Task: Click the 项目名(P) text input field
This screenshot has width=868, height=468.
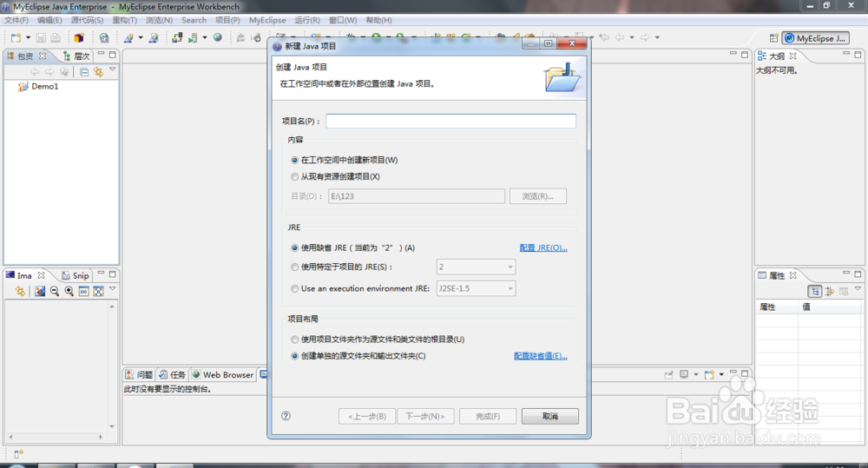Action: pyautogui.click(x=450, y=121)
